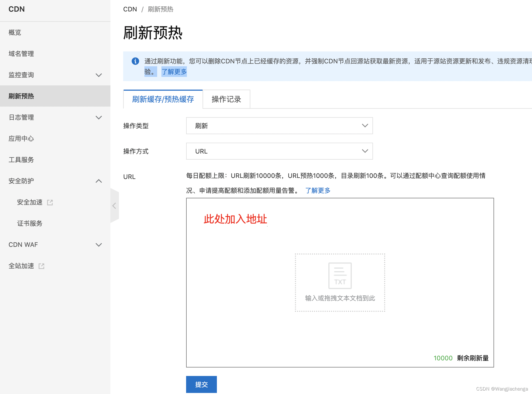Click 了解更多 link in the blue banner
Image resolution: width=532 pixels, height=394 pixels.
click(174, 72)
